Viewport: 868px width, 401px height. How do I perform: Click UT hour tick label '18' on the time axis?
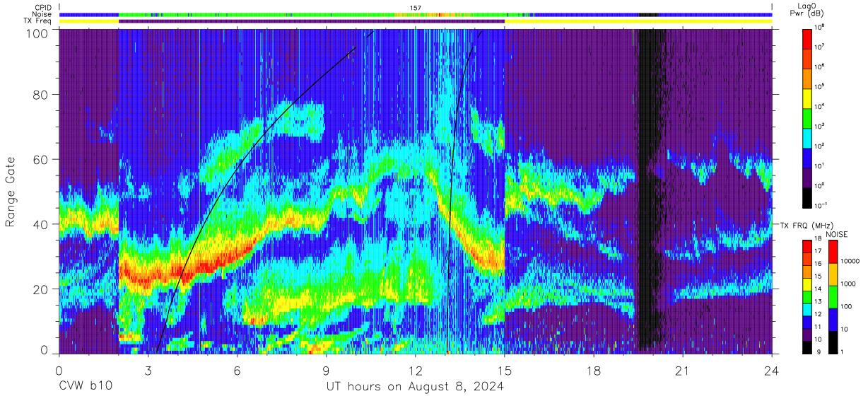pos(594,370)
